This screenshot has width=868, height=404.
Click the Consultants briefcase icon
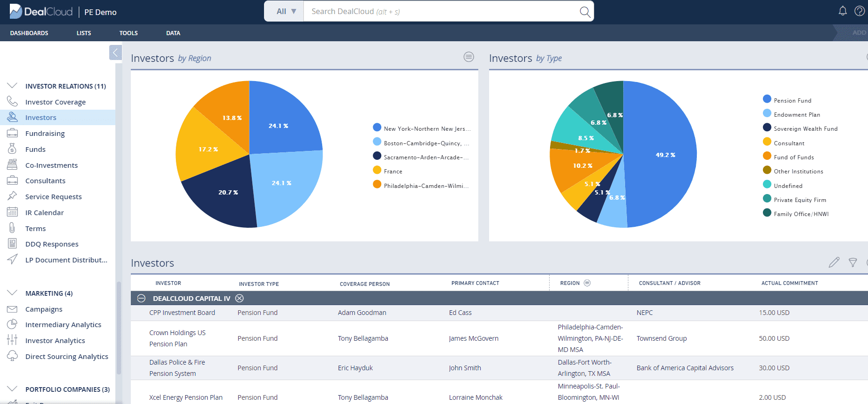(12, 180)
